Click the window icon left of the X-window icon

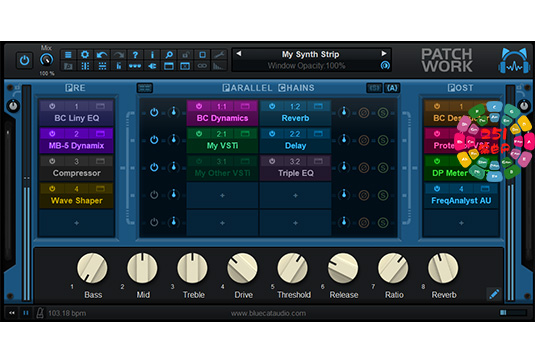(169, 66)
